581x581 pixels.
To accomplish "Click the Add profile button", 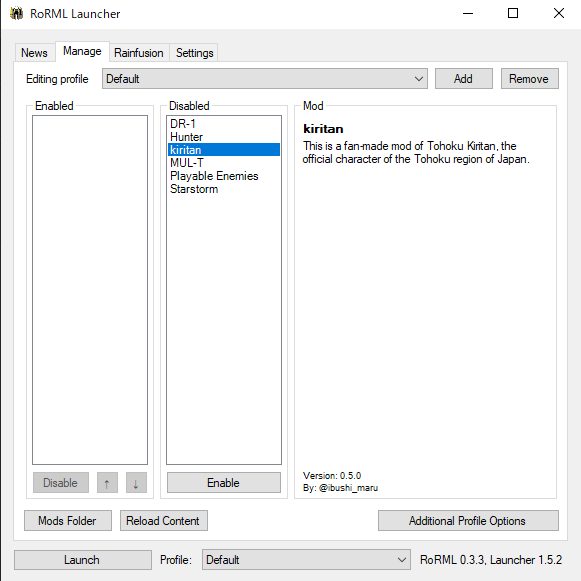I will point(464,79).
